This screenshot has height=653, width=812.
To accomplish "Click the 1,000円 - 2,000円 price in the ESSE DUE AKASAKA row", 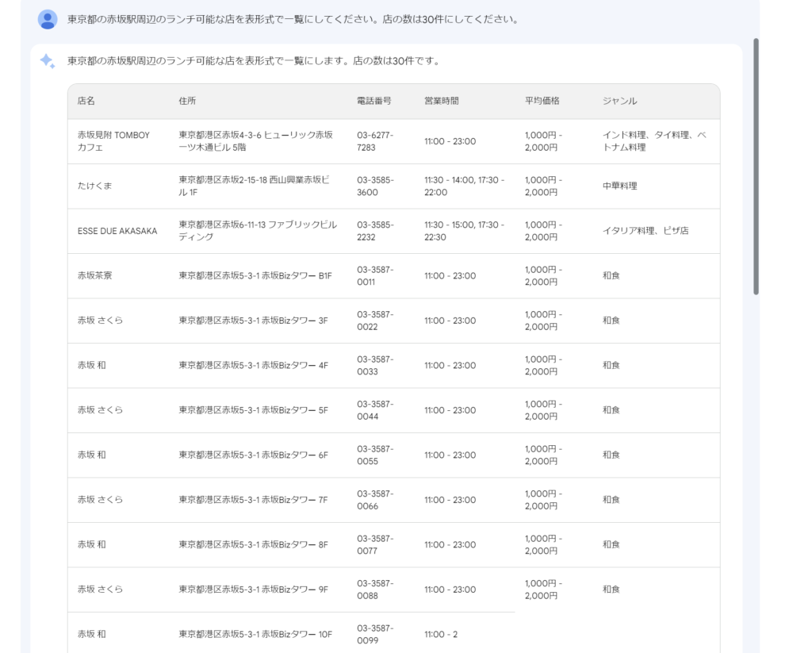I will 543,231.
